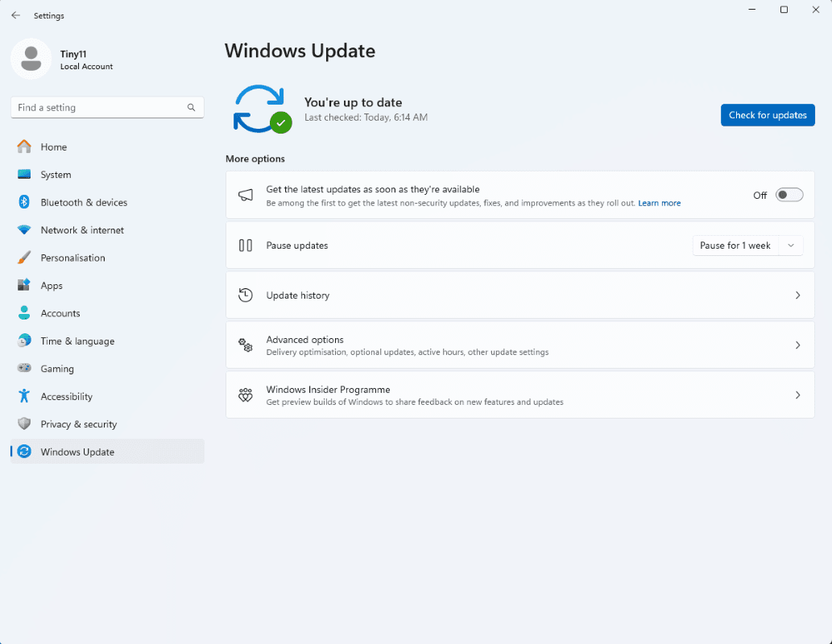832x644 pixels.
Task: Open Time & language settings
Action: [x=107, y=341]
